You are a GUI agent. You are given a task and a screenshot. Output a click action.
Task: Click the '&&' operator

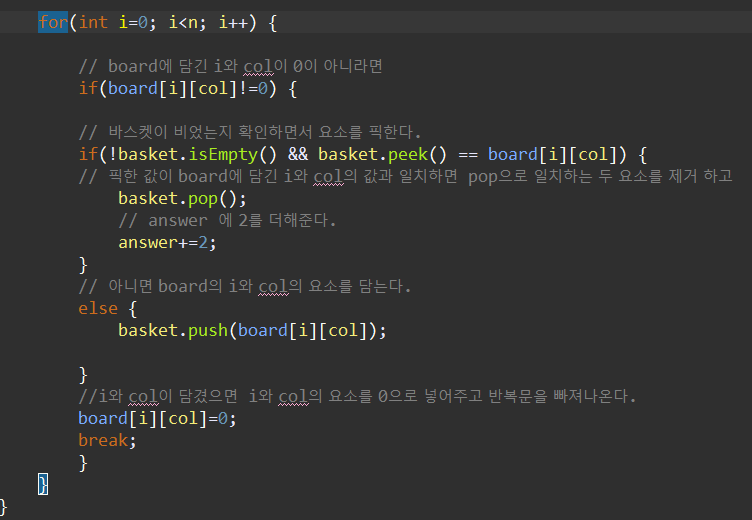(x=298, y=154)
